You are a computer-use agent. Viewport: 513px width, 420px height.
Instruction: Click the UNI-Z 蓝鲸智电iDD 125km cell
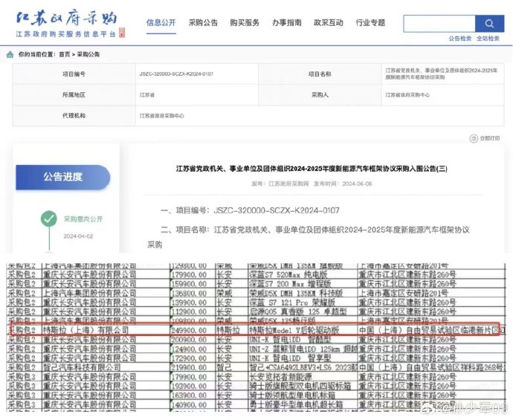pos(303,349)
